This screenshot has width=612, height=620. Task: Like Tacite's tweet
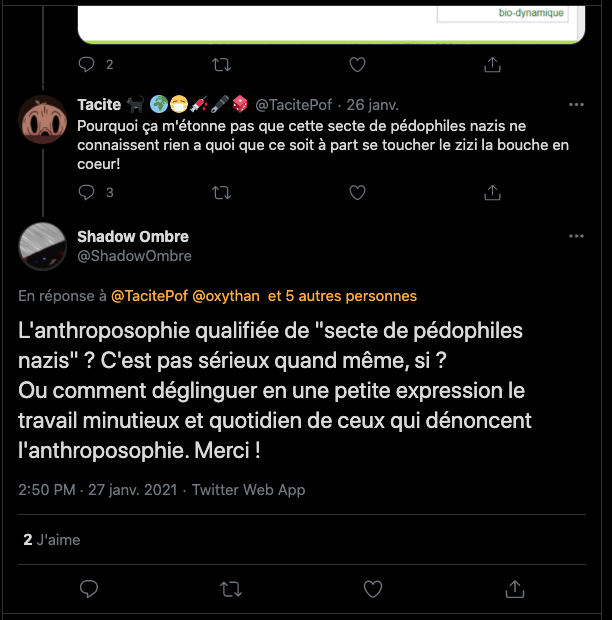(357, 192)
